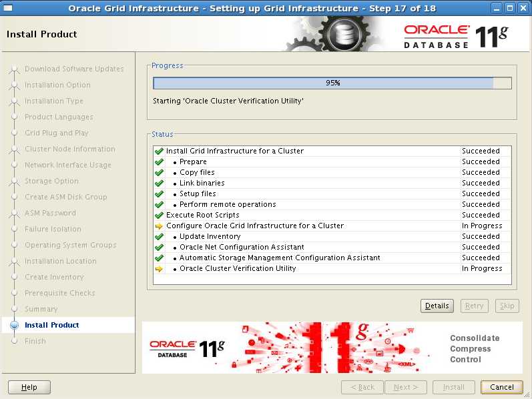
Task: Click the Skip button
Action: (507, 306)
